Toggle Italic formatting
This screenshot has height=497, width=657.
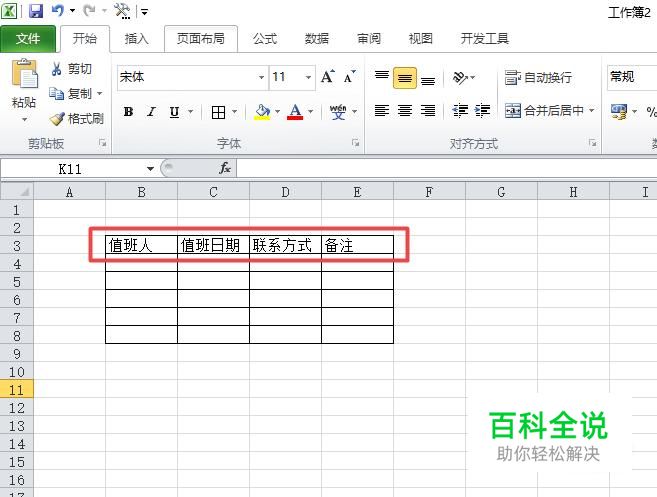click(152, 112)
